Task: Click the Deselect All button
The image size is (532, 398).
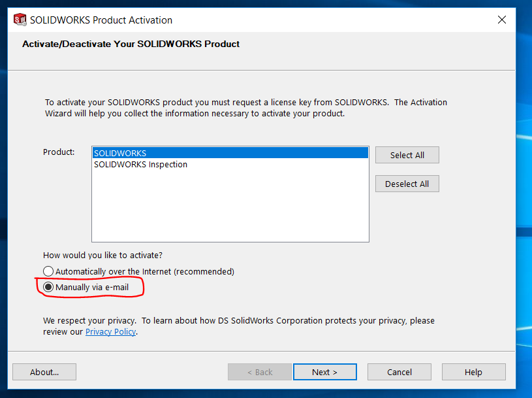Action: point(407,184)
